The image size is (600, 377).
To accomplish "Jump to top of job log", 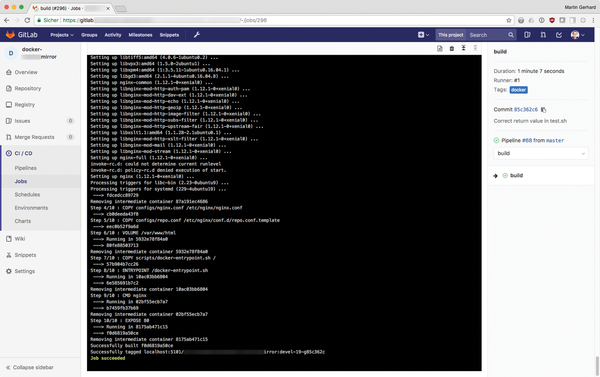I will pos(463,48).
